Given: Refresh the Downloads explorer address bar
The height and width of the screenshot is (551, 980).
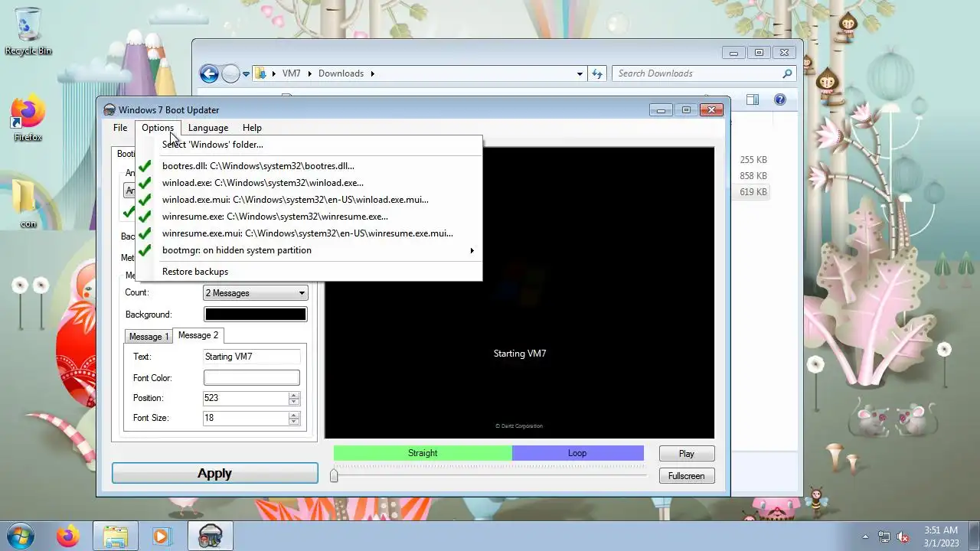Looking at the screenshot, I should [598, 73].
